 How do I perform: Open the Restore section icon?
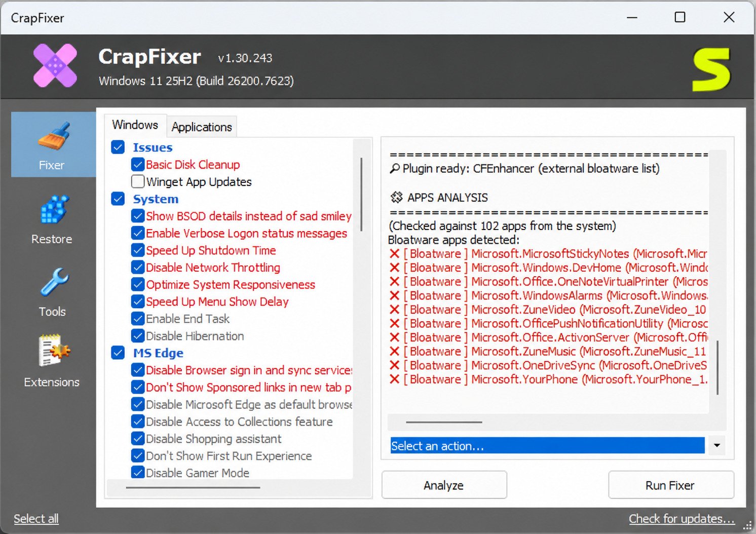pos(53,209)
